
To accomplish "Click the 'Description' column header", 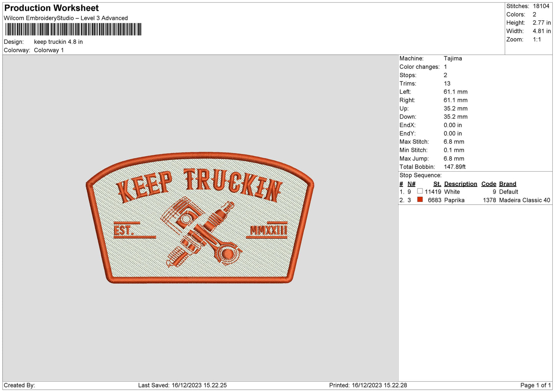I will (x=461, y=184).
